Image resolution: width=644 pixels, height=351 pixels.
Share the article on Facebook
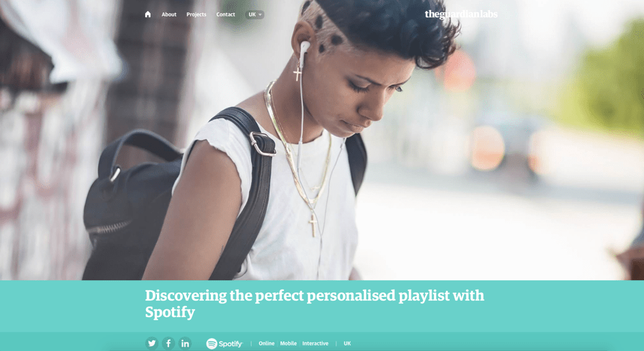pos(169,344)
